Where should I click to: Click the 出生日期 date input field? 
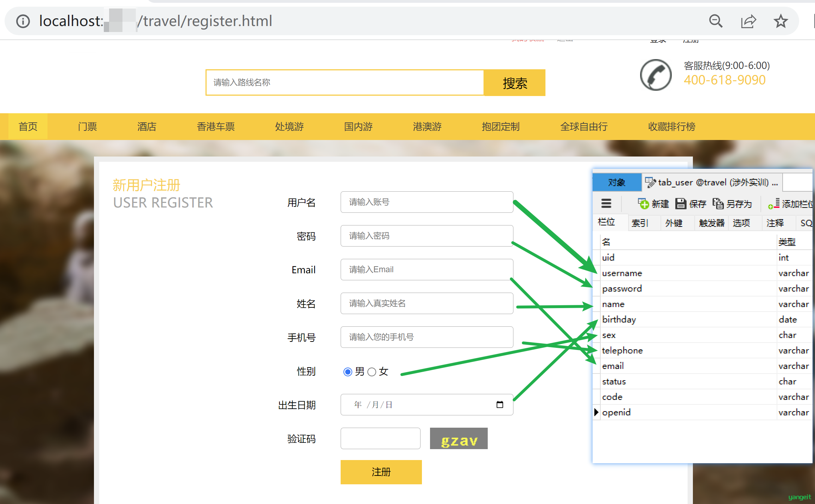(x=427, y=404)
